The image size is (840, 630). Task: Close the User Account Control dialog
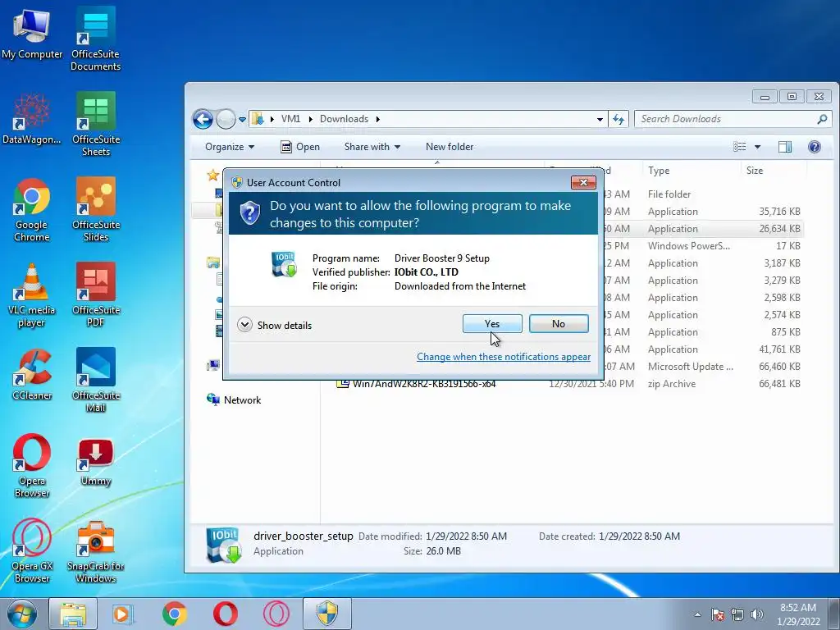point(583,183)
